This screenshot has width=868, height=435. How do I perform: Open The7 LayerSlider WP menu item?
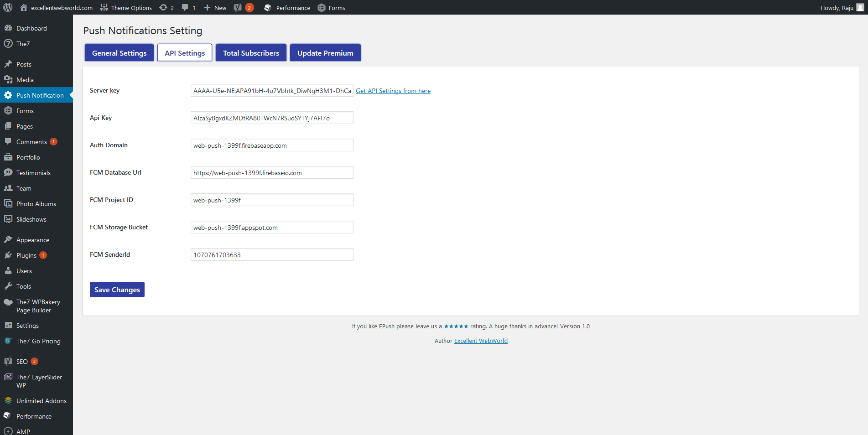point(36,381)
